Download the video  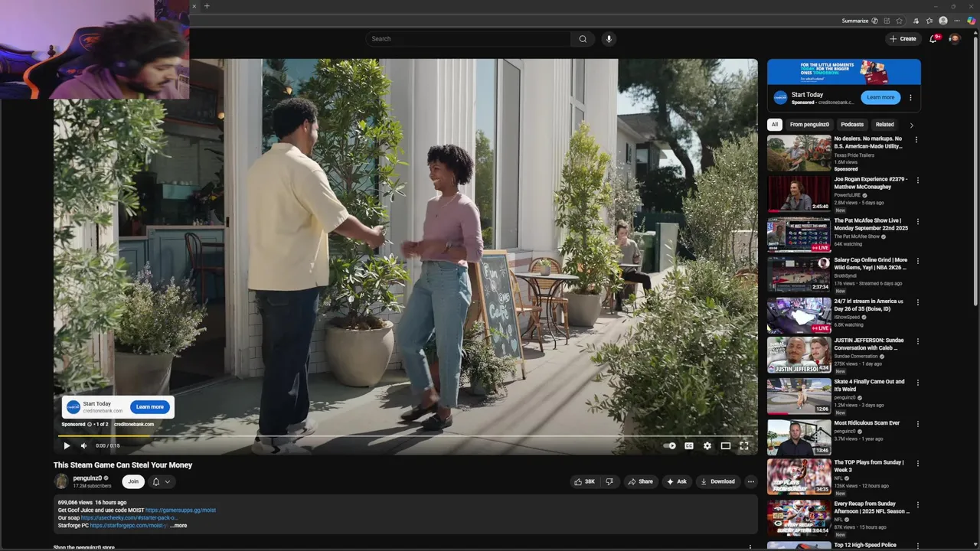(x=717, y=481)
